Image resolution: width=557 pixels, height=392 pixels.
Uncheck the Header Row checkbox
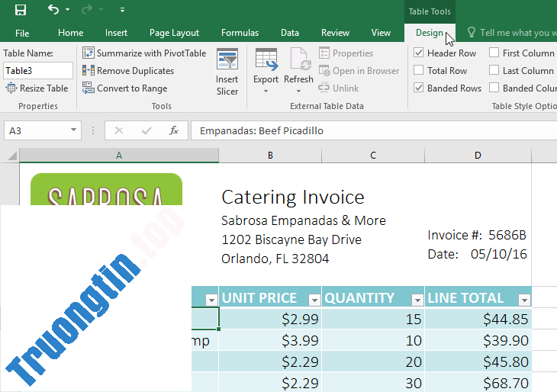(418, 53)
